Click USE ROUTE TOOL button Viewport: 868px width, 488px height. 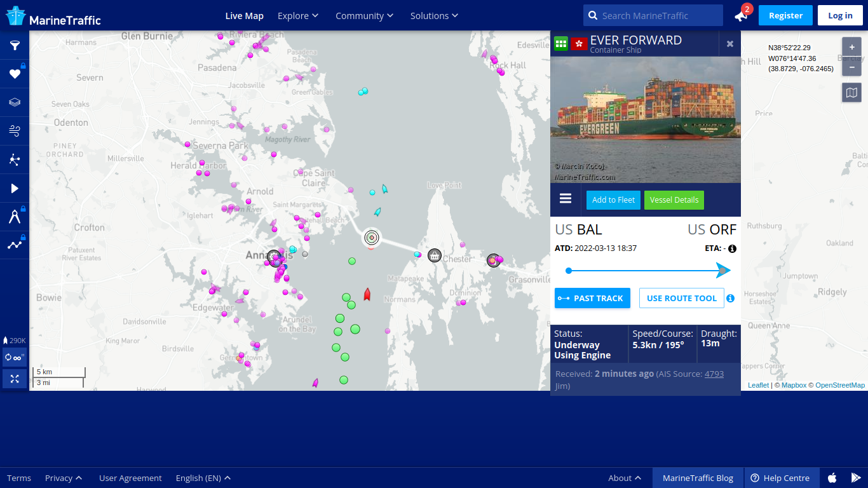tap(682, 298)
